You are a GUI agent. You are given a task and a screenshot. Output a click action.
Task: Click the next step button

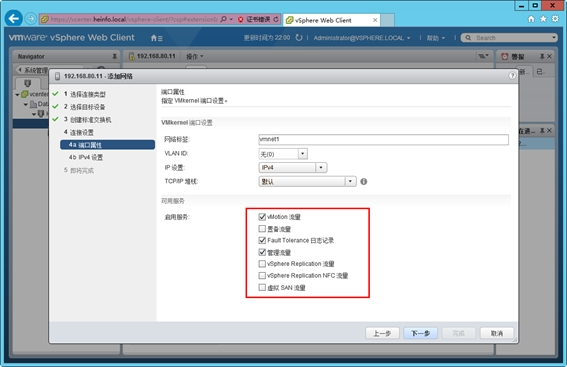tap(421, 333)
